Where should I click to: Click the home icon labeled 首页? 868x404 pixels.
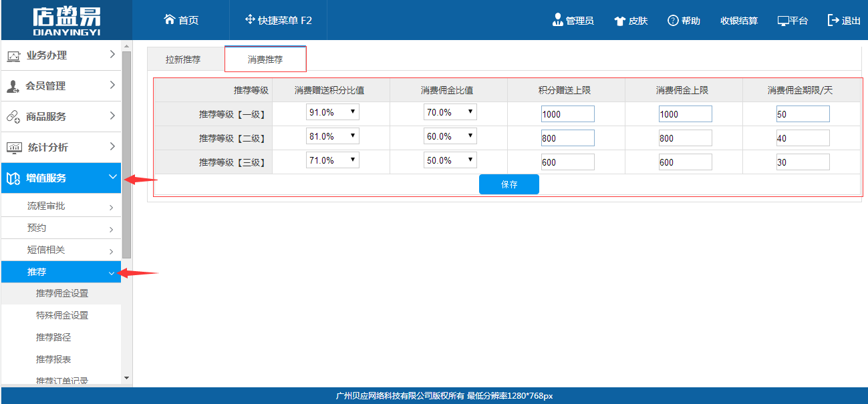(170, 20)
